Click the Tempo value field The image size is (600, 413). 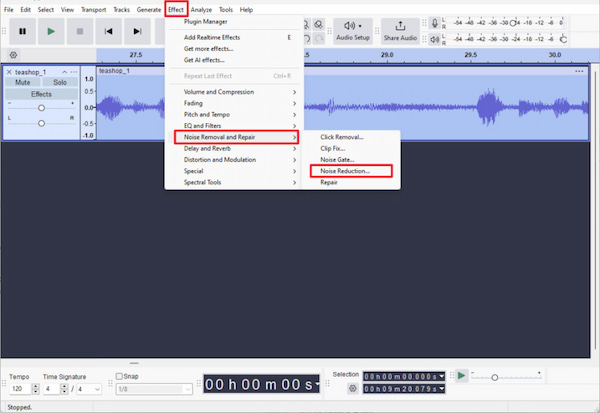pos(20,389)
